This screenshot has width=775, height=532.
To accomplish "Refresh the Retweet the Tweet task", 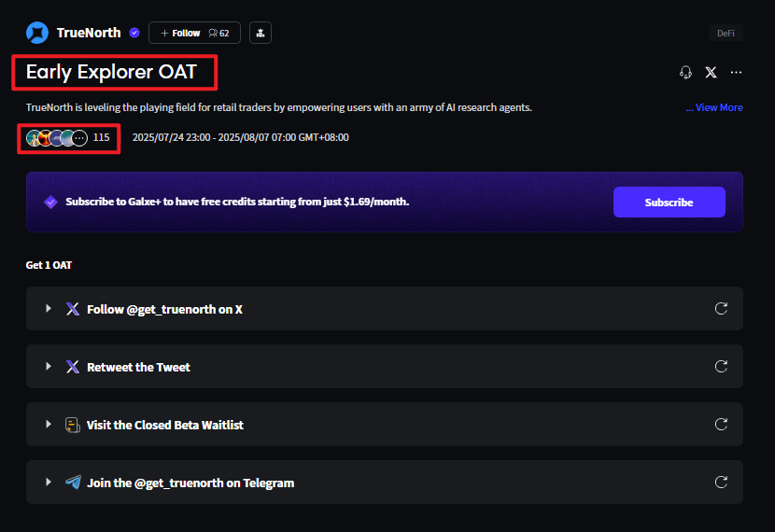I will 721,367.
